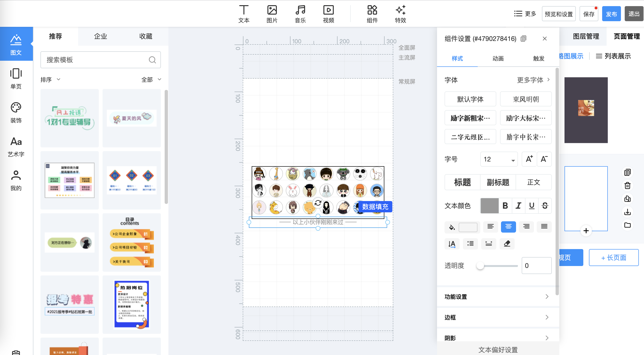Set text alignment to right
The width and height of the screenshot is (644, 355).
tap(526, 227)
